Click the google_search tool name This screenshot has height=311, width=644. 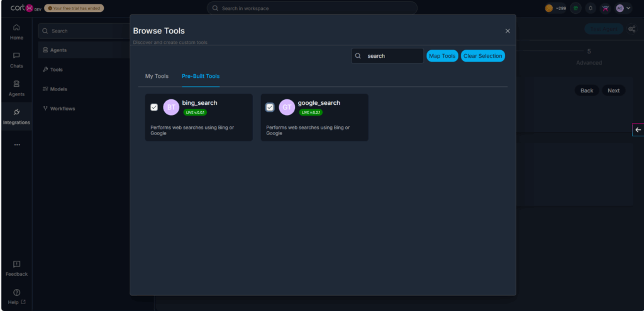tap(319, 103)
